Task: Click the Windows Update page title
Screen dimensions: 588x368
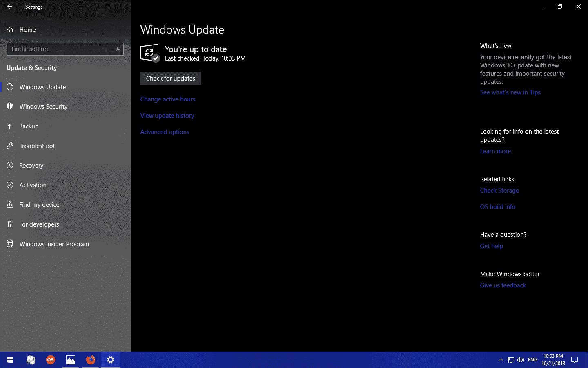Action: pos(182,30)
